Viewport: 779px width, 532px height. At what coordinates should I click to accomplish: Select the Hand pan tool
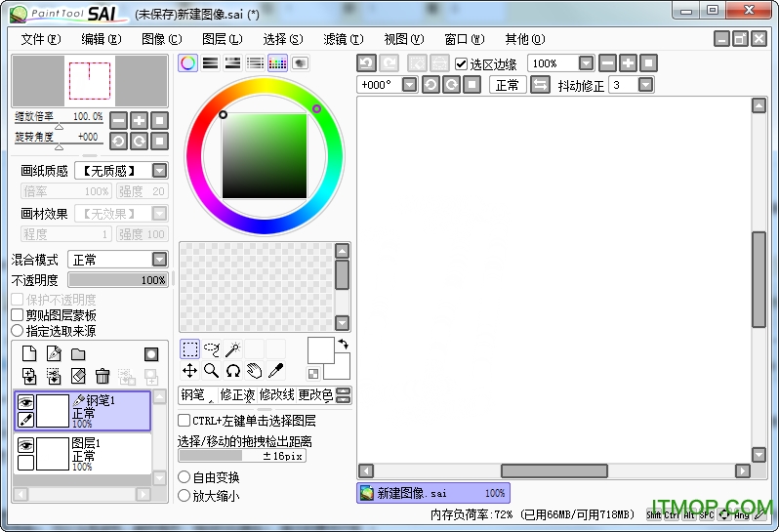254,371
